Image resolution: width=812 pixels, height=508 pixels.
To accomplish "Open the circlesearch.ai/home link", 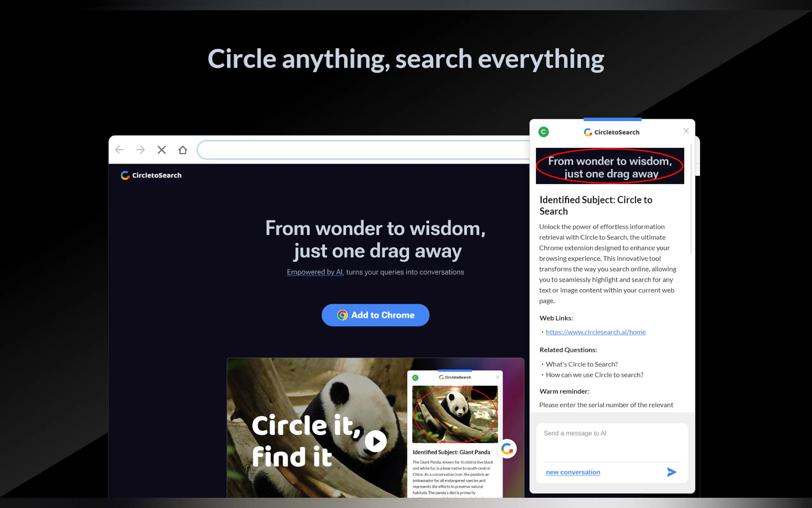I will click(596, 332).
